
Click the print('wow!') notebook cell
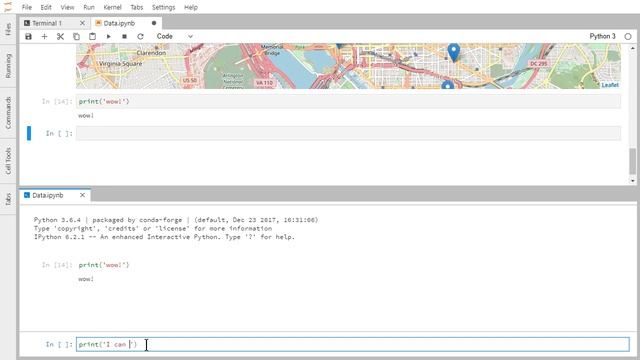pyautogui.click(x=348, y=101)
